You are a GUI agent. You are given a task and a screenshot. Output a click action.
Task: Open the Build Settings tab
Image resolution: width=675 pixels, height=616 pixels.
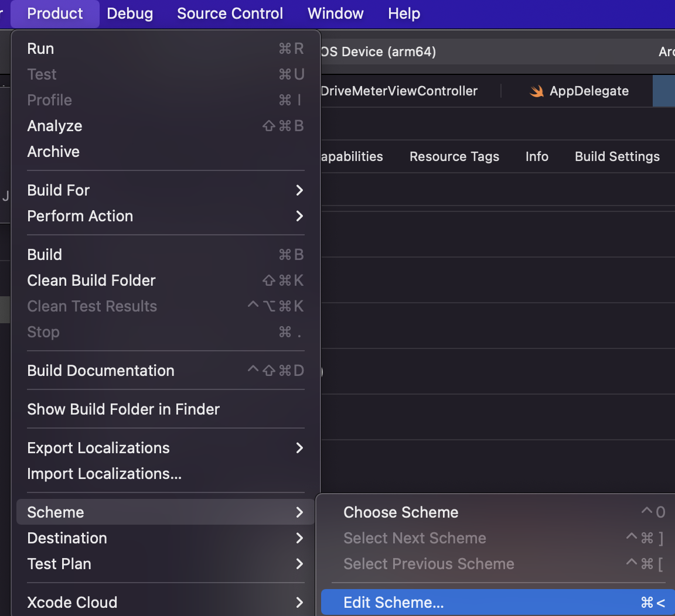coord(617,156)
